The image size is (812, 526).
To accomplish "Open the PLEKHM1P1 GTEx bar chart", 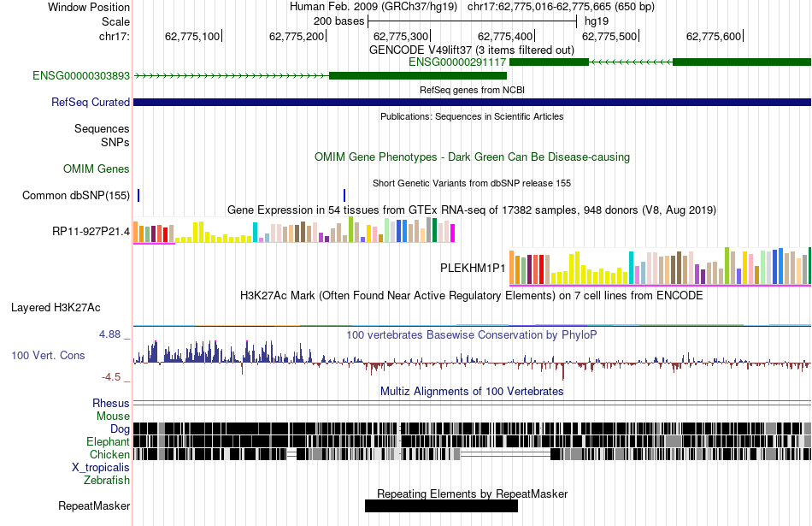I will click(660, 266).
